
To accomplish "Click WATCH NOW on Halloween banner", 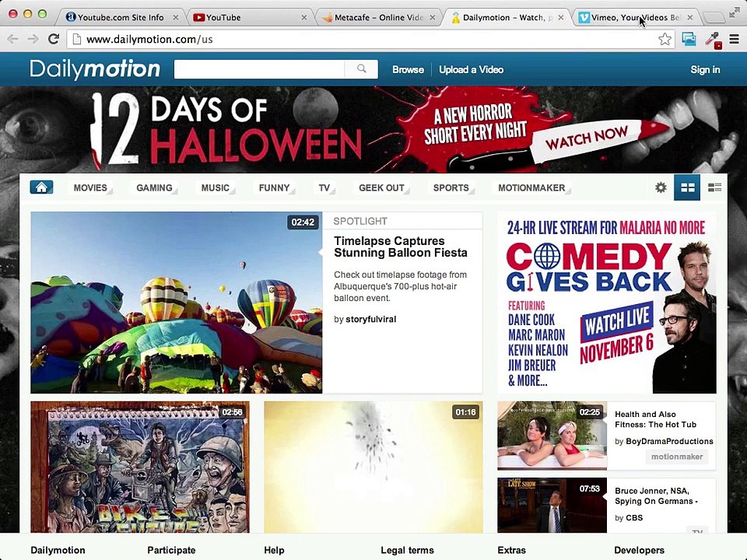I will 587,138.
